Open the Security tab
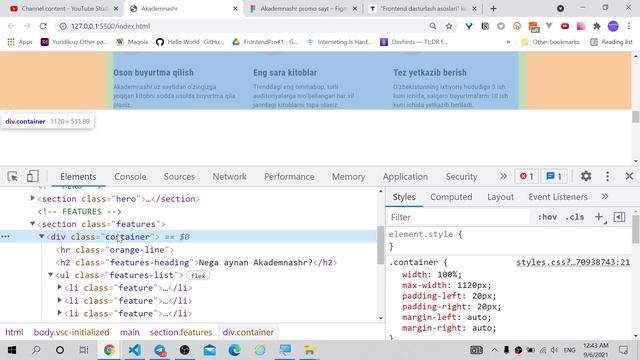Screen dimensions: 640x360 point(461,177)
